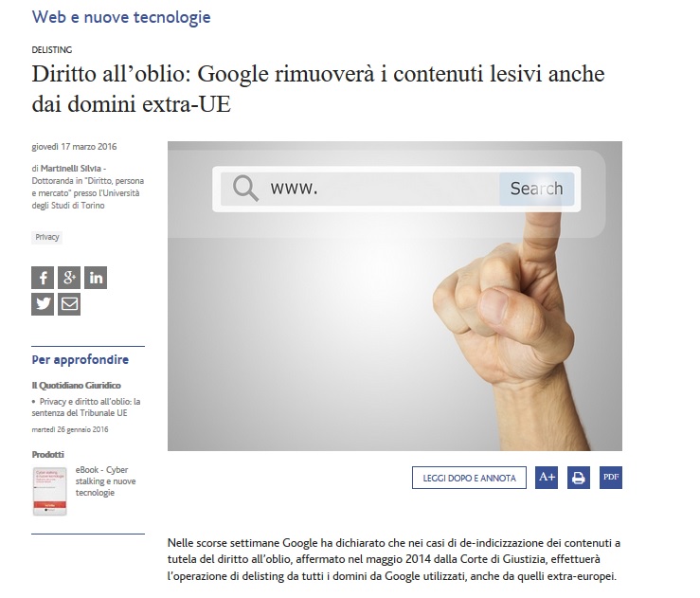The height and width of the screenshot is (598, 700).
Task: Click the Cyber stalking eBook cover thumbnail
Action: [50, 491]
